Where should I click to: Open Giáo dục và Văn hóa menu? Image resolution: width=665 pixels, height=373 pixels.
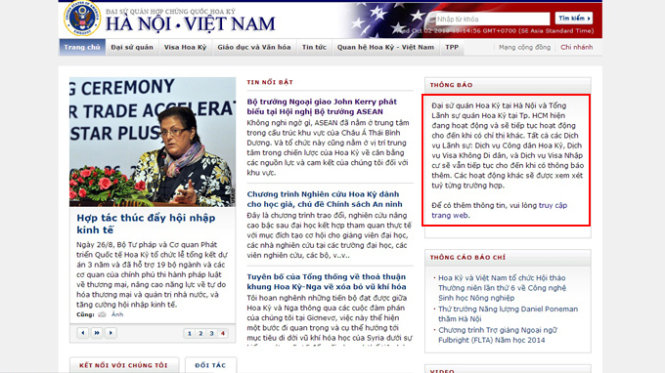pyautogui.click(x=254, y=47)
